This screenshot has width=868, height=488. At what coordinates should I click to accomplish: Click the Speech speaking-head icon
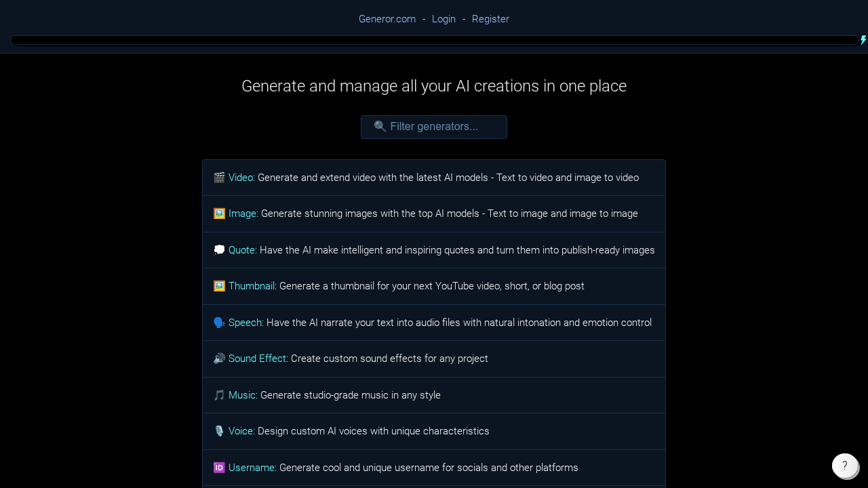click(x=219, y=323)
